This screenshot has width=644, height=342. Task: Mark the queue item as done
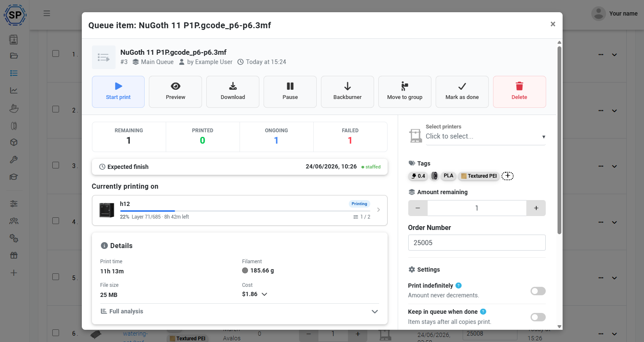[x=462, y=92]
